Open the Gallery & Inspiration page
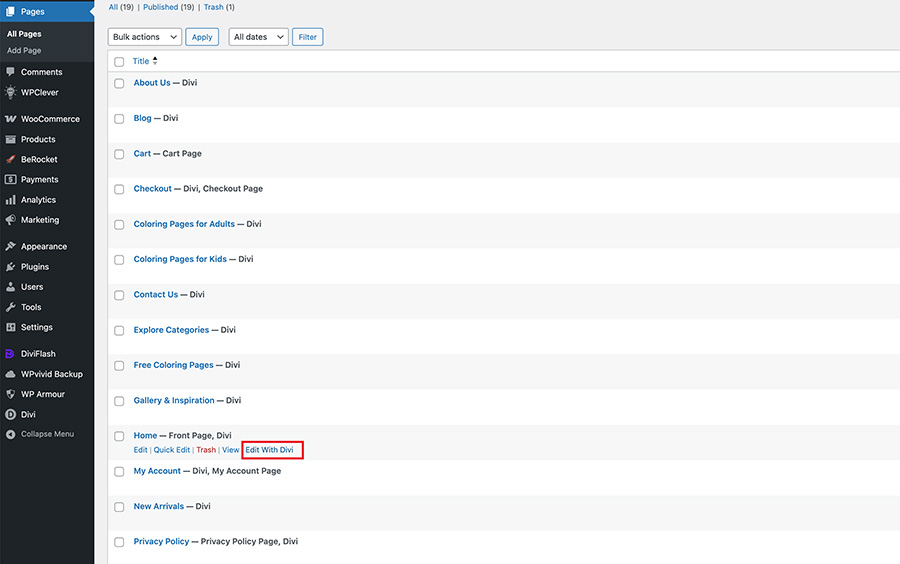The width and height of the screenshot is (900, 564). (174, 400)
